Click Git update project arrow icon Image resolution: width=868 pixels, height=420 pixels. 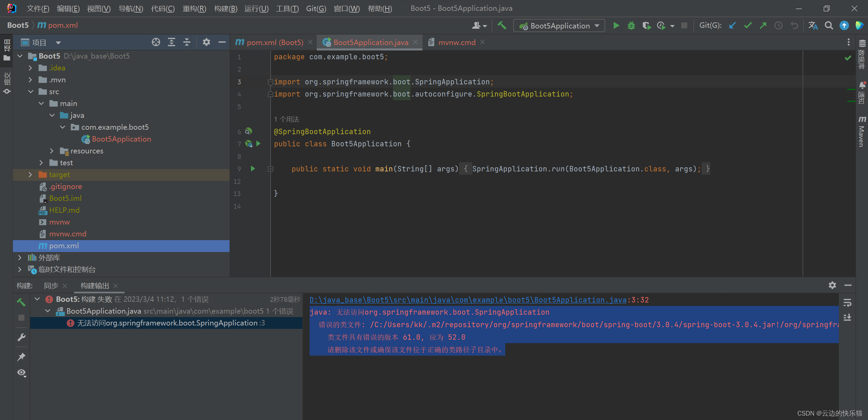pos(732,26)
